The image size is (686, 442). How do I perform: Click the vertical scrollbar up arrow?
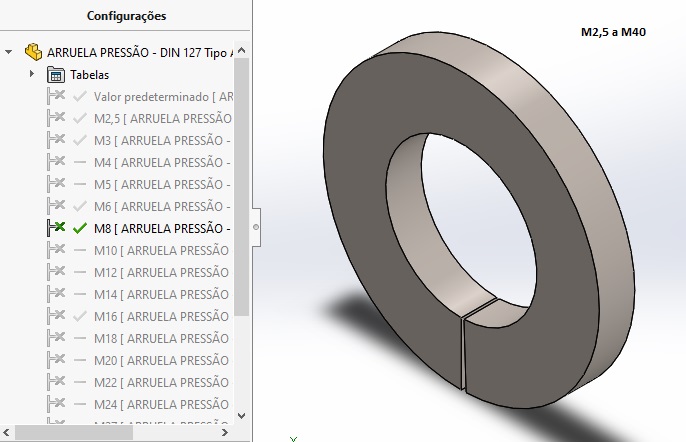click(x=242, y=50)
